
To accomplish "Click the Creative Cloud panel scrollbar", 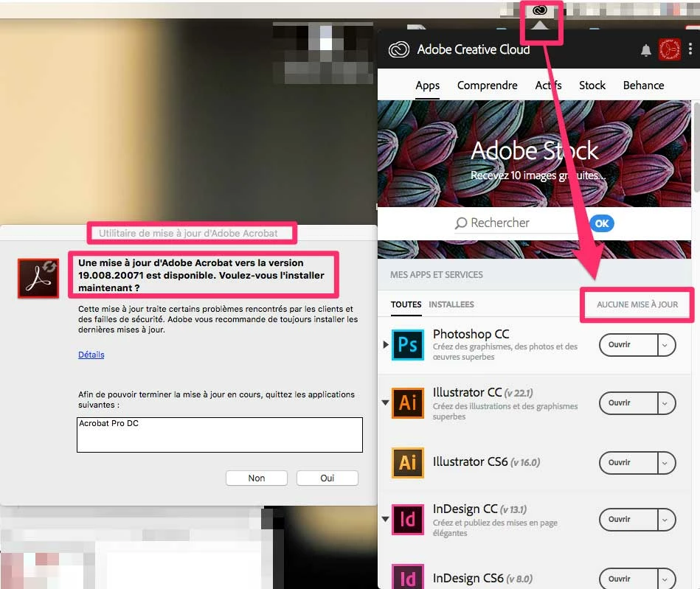I will click(696, 147).
